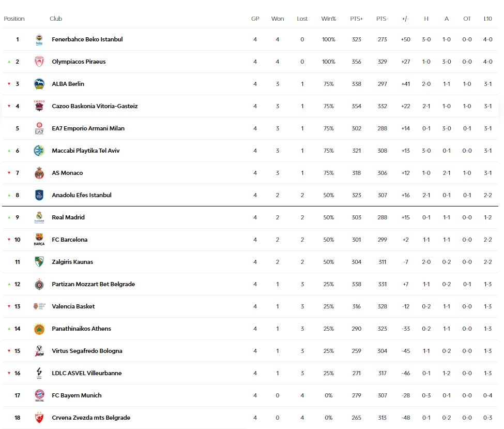Viewport: 504px width, 429px height.
Task: Click the Fenerbahce Beko Istanbul club logo
Action: [x=39, y=39]
